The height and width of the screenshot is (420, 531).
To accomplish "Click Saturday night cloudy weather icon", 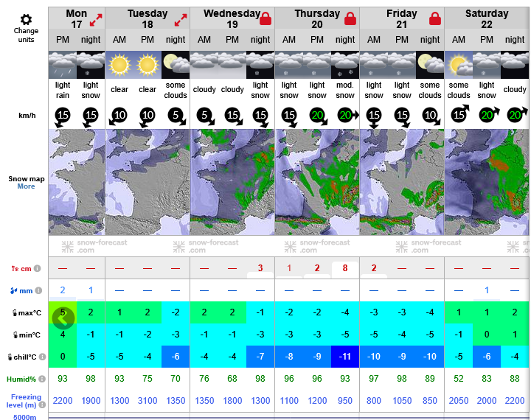I will tap(515, 65).
